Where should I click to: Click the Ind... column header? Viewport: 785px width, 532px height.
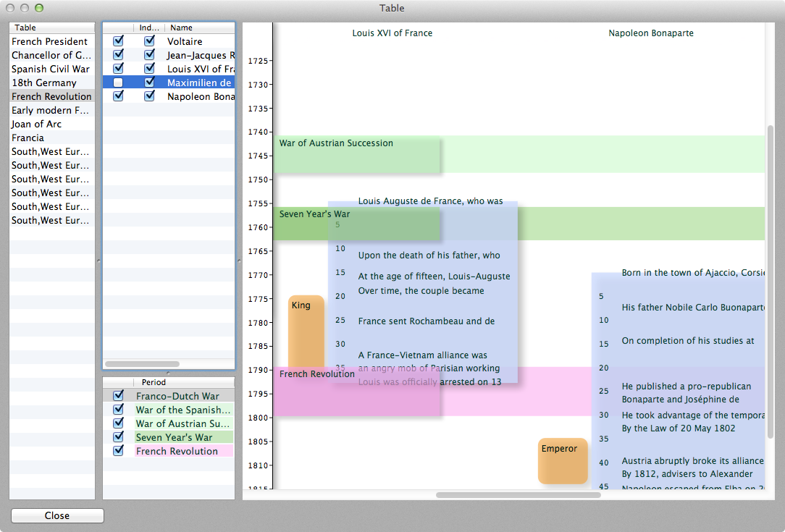pyautogui.click(x=149, y=28)
